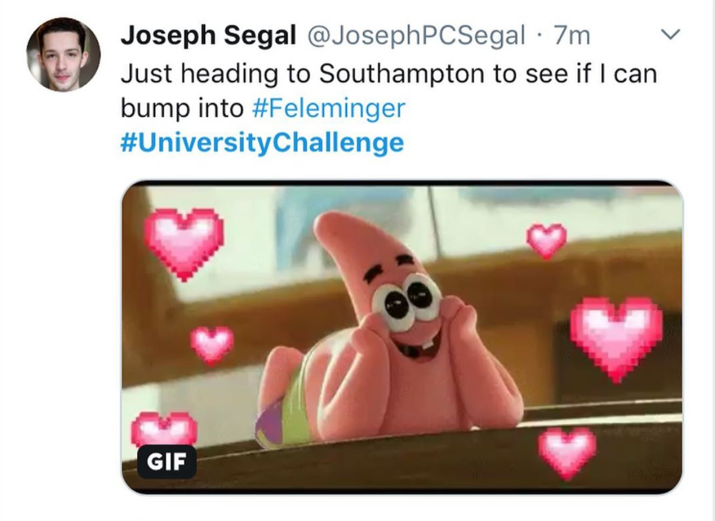715x521 pixels.
Task: Open the #Feleminger hashtag
Action: pyautogui.click(x=328, y=108)
